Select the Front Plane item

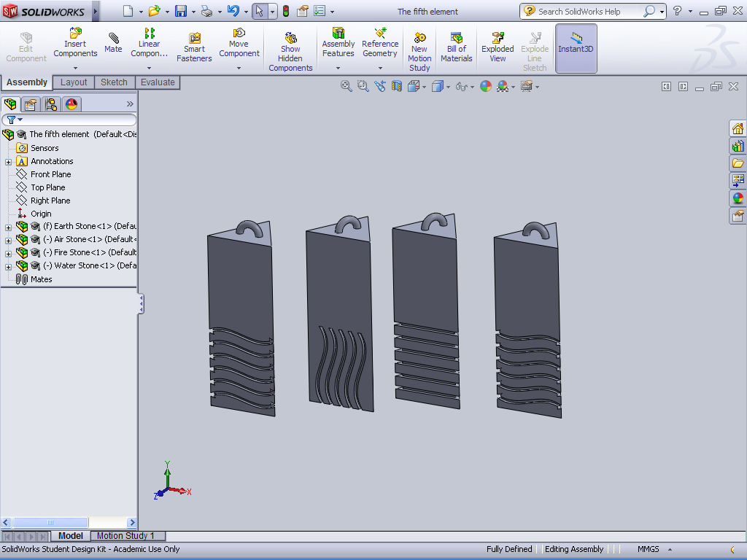click(50, 174)
